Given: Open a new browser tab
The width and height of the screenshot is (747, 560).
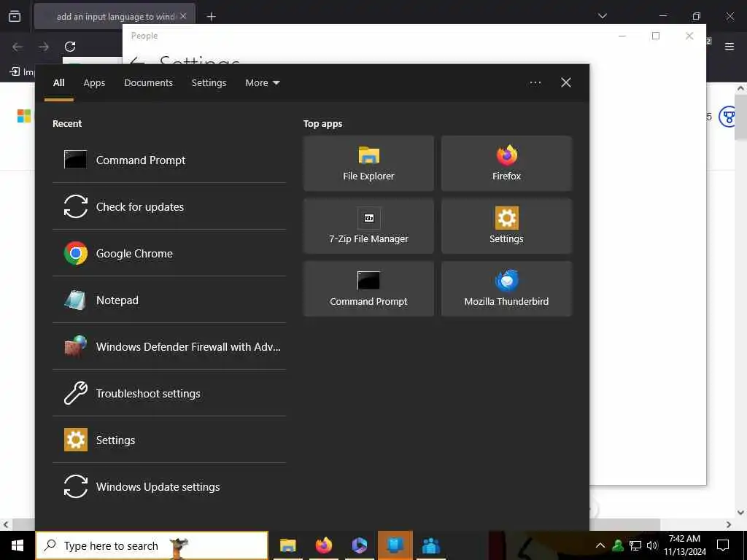Looking at the screenshot, I should [x=212, y=17].
